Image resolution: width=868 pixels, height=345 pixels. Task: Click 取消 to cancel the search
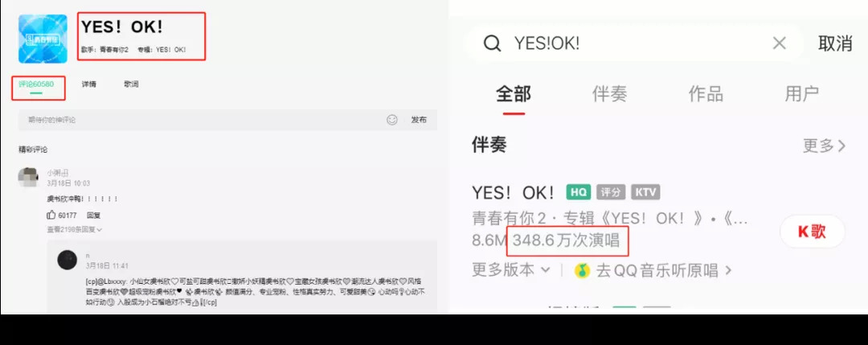coord(835,43)
